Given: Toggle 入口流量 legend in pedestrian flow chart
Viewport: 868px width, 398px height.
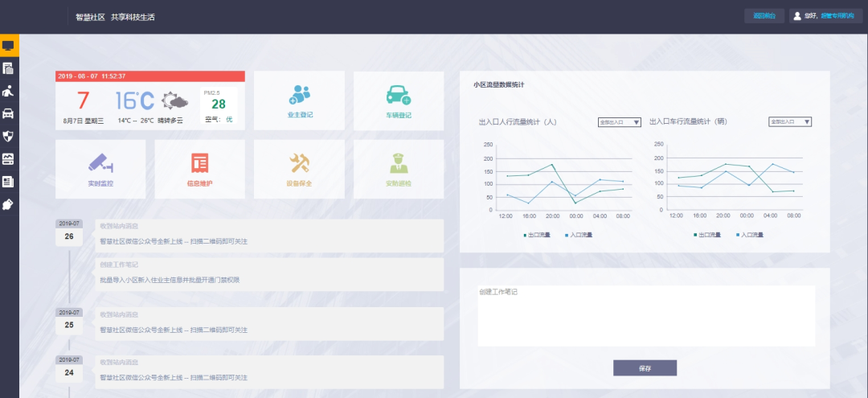Looking at the screenshot, I should point(579,235).
